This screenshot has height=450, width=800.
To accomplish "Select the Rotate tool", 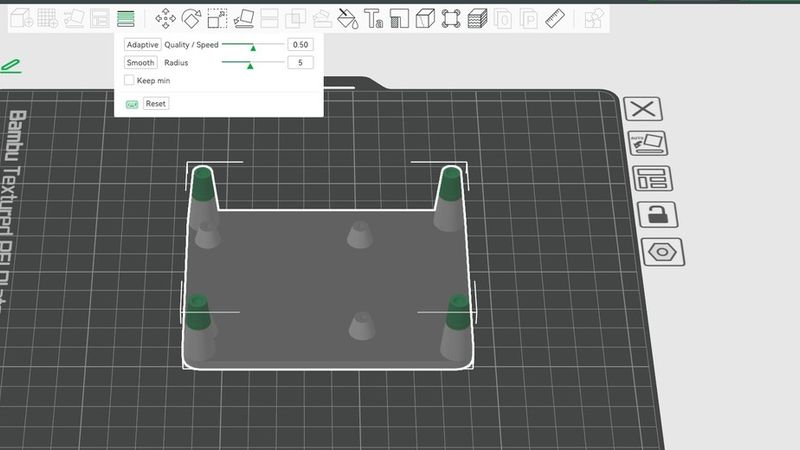I will pos(191,18).
